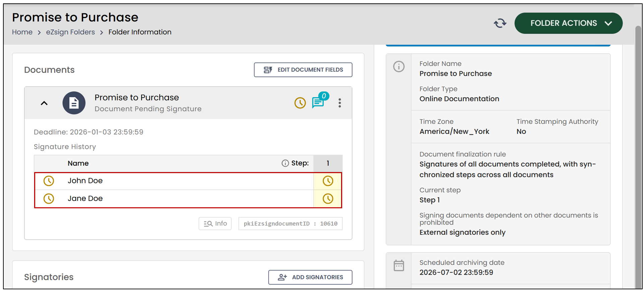The height and width of the screenshot is (294, 644).
Task: Click the scheduled archiving calendar icon
Action: pyautogui.click(x=398, y=266)
